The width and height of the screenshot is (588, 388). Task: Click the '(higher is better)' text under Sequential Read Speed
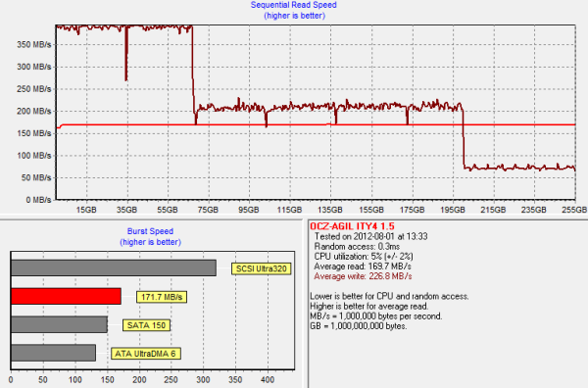(x=294, y=16)
